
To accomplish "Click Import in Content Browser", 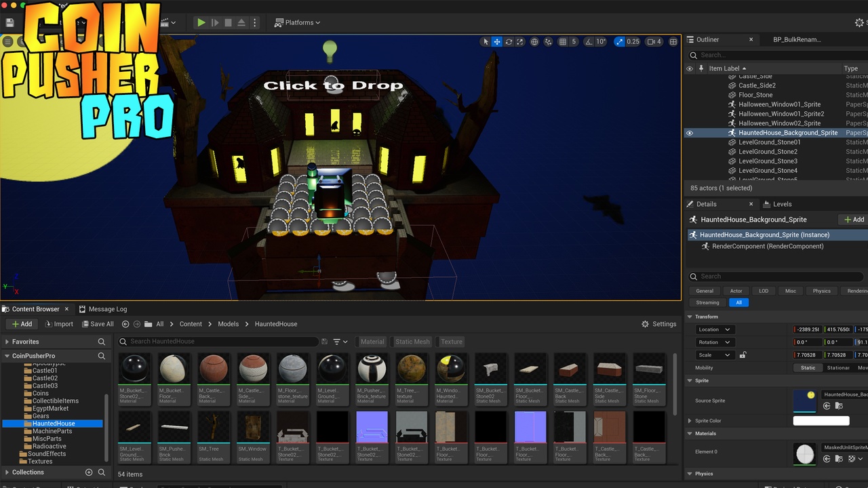I will click(x=58, y=324).
